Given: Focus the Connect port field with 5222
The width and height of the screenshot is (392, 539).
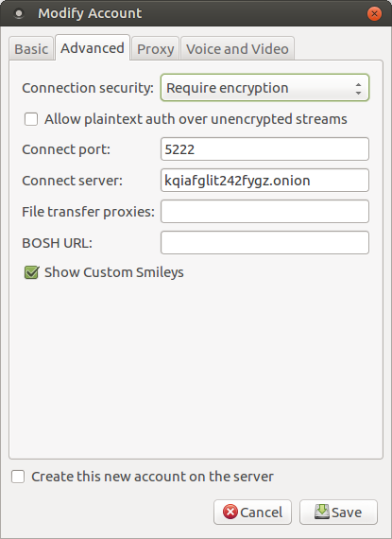Looking at the screenshot, I should tap(264, 149).
